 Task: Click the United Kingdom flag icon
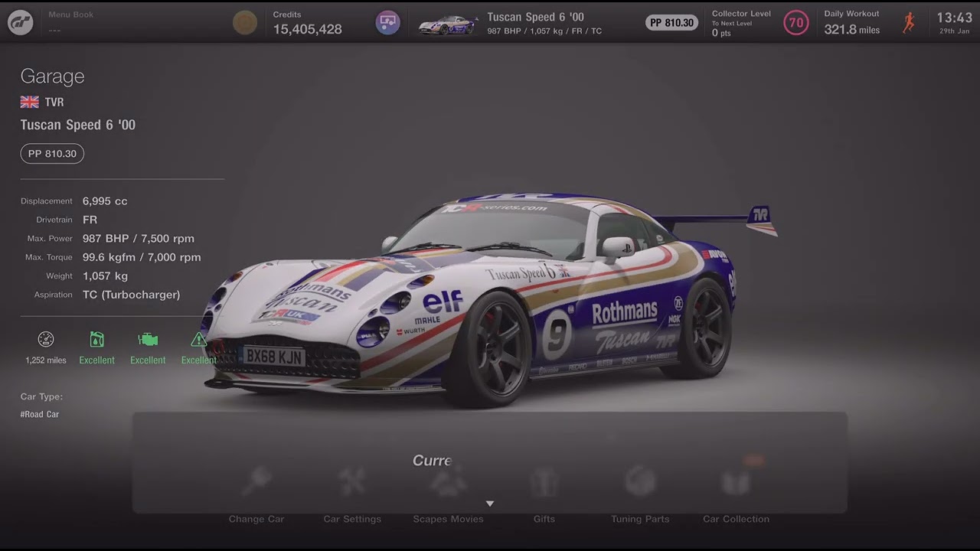coord(30,102)
